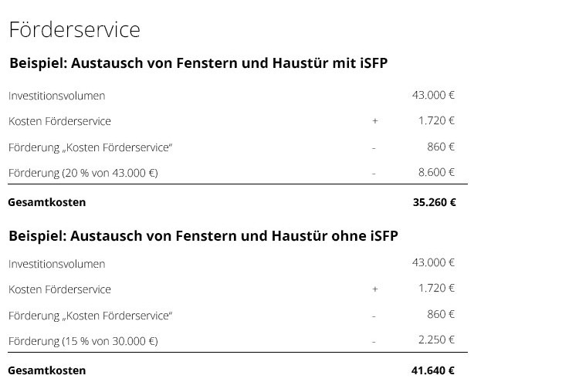Click the minus sign beside 2.250 €

coord(374,341)
